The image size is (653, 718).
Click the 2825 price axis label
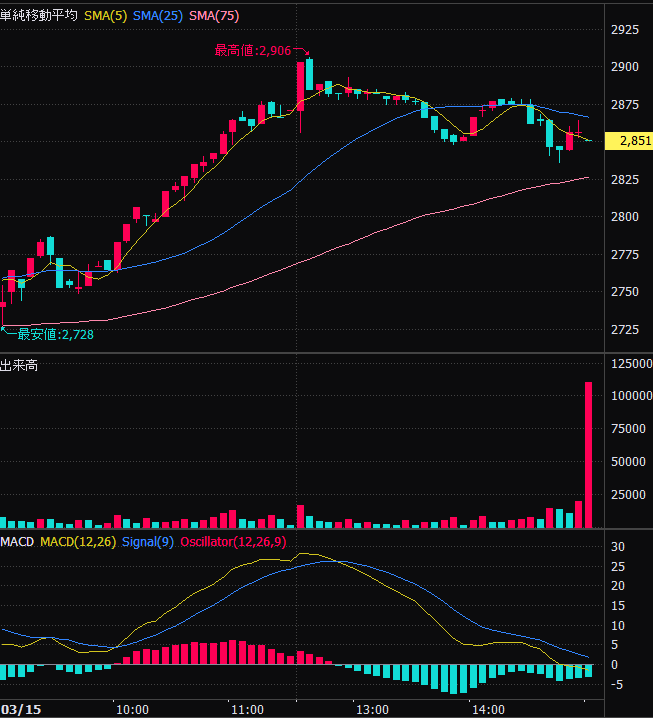pos(625,180)
